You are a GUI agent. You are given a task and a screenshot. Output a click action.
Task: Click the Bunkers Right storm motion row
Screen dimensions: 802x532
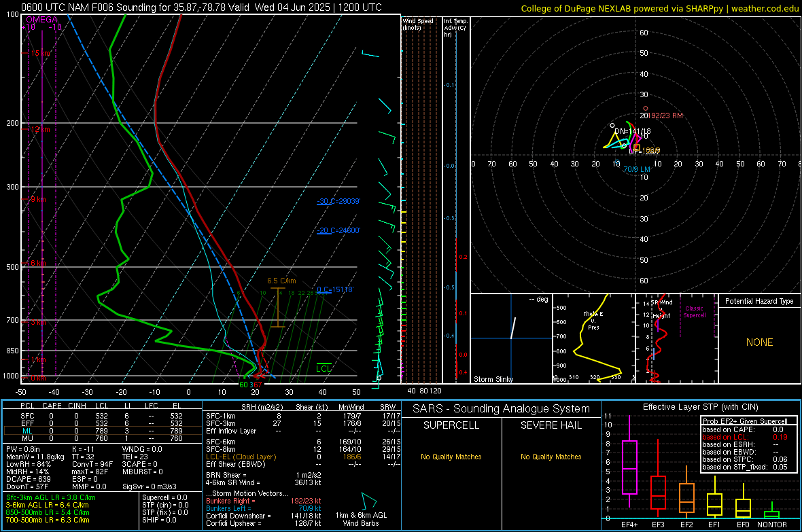[264, 501]
